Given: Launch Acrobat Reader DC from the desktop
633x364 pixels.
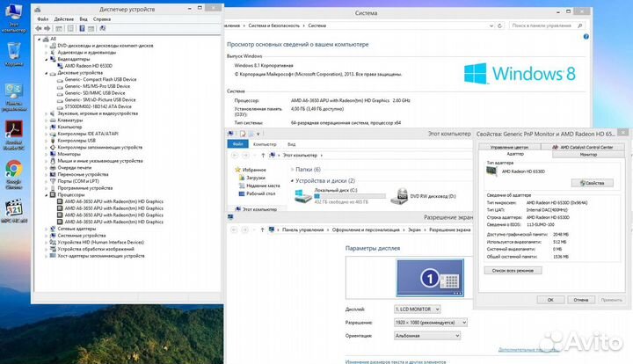Looking at the screenshot, I should pos(14,135).
